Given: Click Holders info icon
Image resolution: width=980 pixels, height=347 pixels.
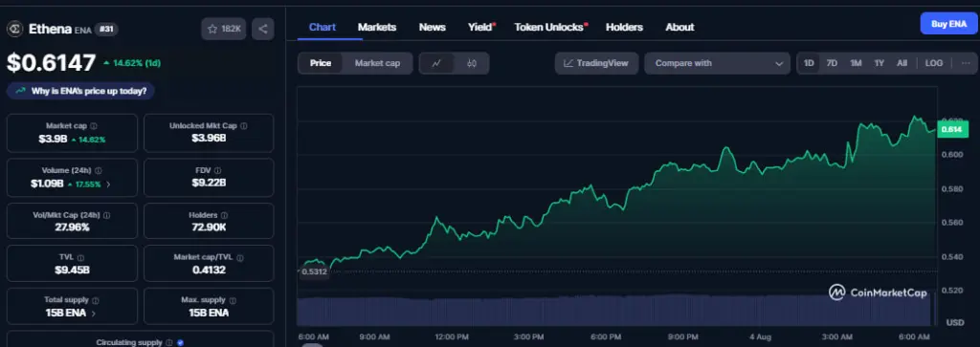Looking at the screenshot, I should [225, 215].
